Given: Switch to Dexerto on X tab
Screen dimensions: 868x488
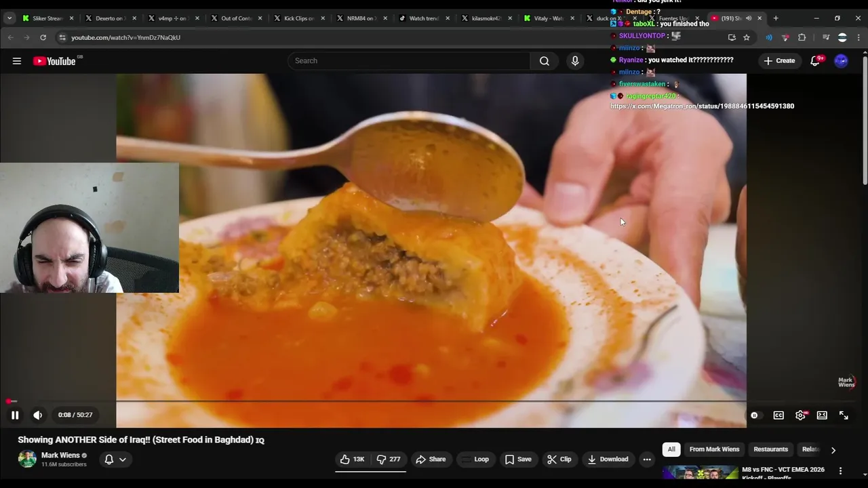Looking at the screenshot, I should click(109, 18).
